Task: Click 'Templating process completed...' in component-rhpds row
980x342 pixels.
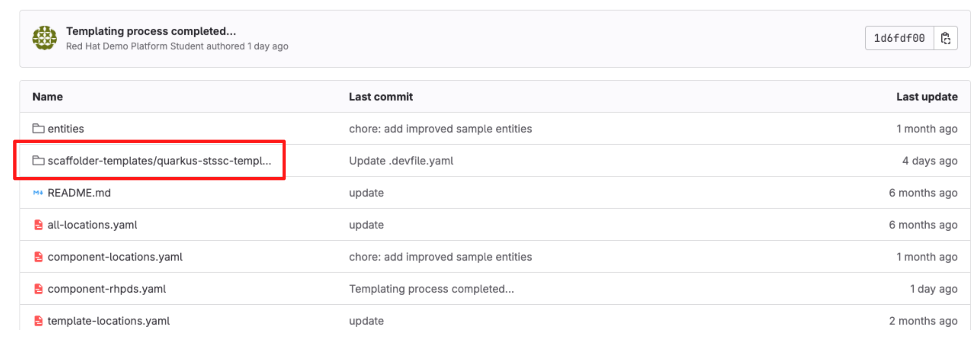Action: (x=431, y=289)
